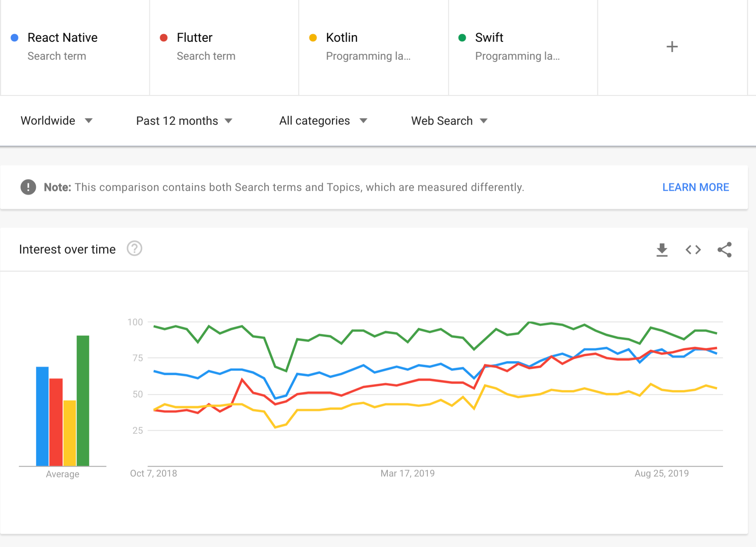Click the yellow Kotlin color dot
The width and height of the screenshot is (756, 547).
tap(313, 38)
